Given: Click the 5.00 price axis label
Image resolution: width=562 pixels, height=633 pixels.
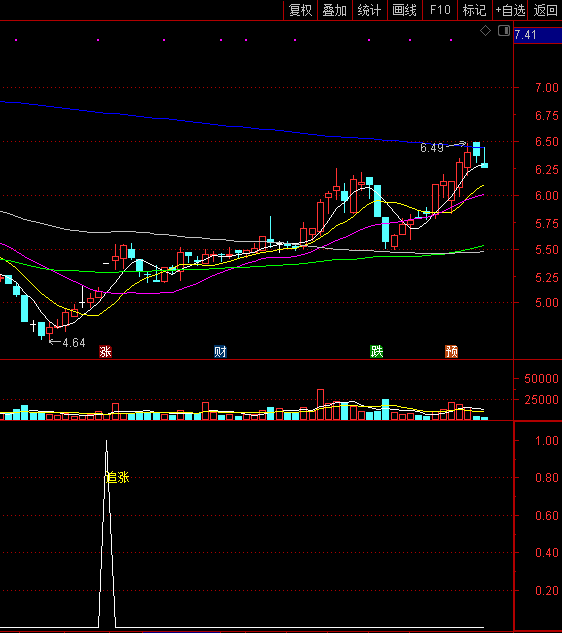Looking at the screenshot, I should point(547,303).
